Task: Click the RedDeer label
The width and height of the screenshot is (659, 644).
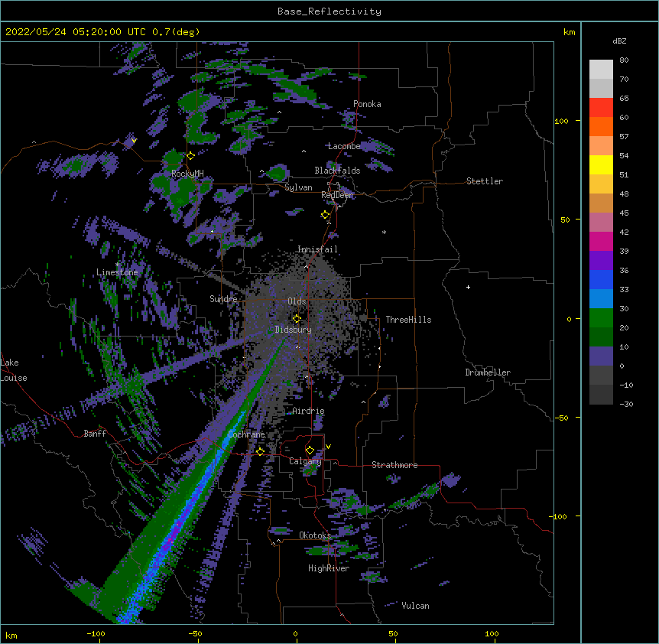Action: (337, 195)
